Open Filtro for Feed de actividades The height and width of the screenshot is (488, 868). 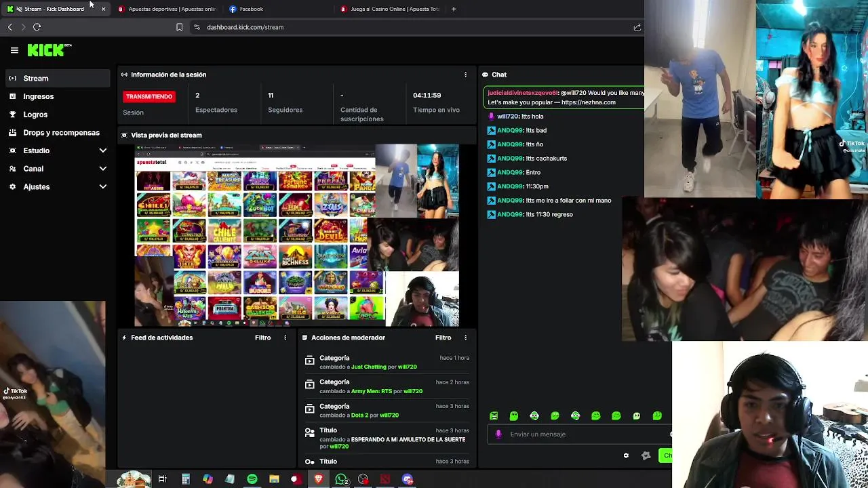tap(262, 338)
